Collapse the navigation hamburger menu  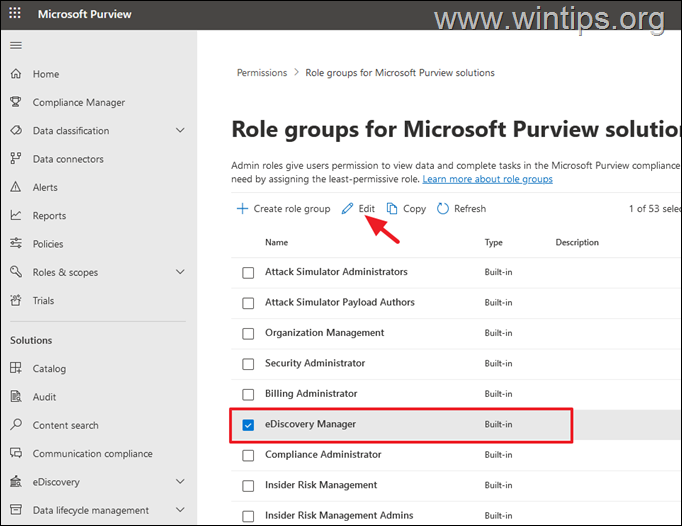tap(16, 45)
